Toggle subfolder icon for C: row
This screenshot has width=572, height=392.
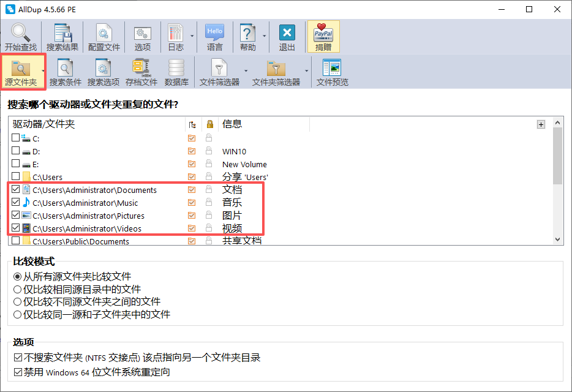coord(192,138)
